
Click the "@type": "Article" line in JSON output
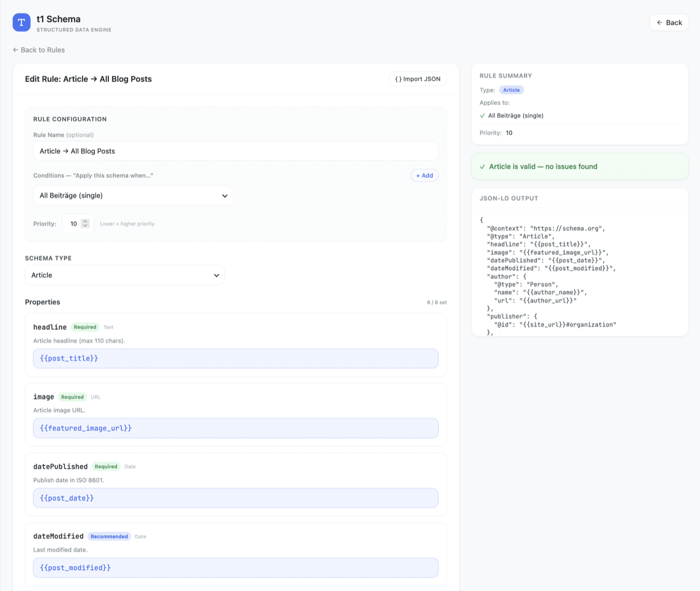coord(521,236)
